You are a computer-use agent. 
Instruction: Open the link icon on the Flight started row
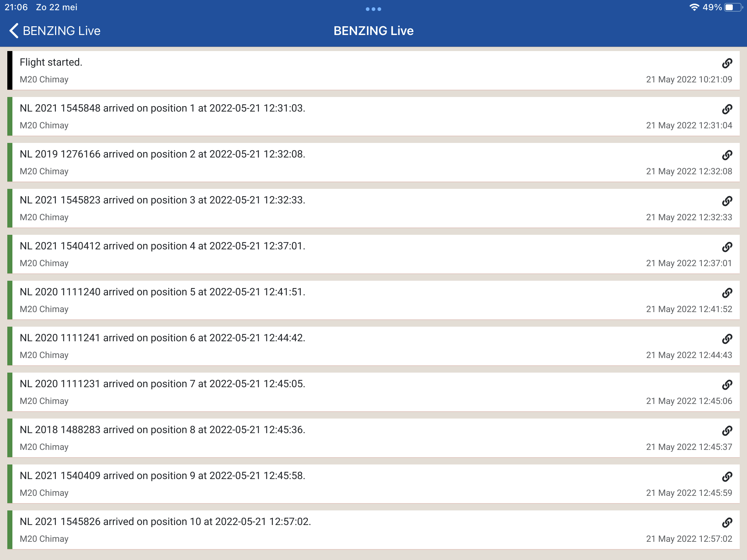pyautogui.click(x=727, y=63)
